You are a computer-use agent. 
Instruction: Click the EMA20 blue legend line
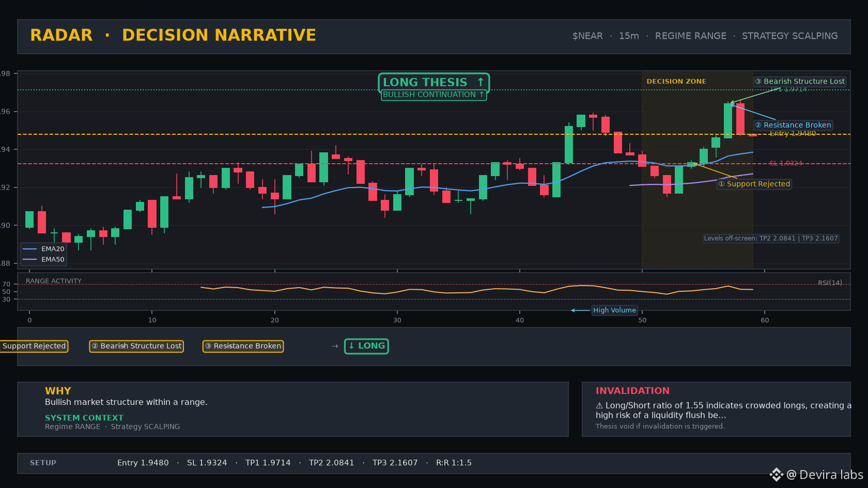pos(30,249)
